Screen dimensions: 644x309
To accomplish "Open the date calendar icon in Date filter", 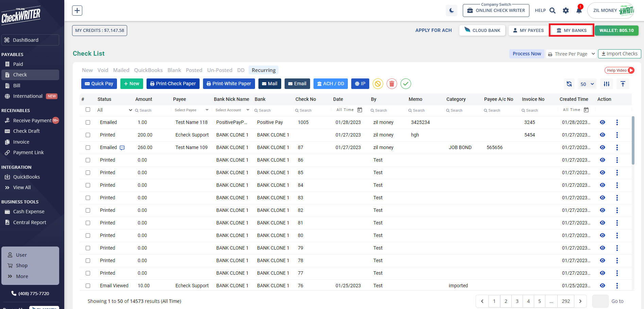I will pyautogui.click(x=360, y=110).
